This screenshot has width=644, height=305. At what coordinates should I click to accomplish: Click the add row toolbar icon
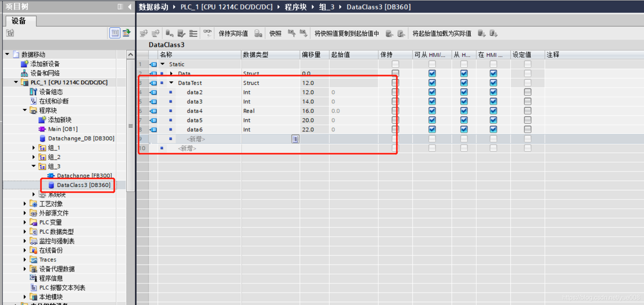pyautogui.click(x=156, y=33)
